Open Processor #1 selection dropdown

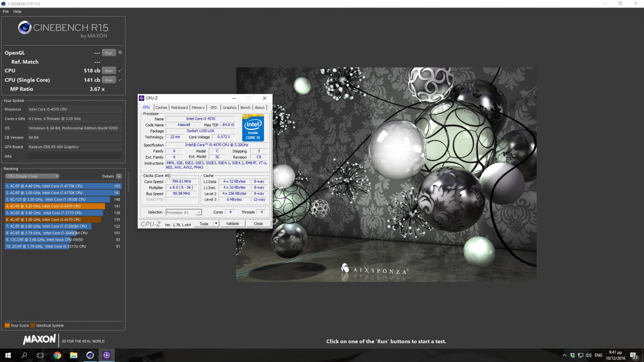[x=184, y=212]
